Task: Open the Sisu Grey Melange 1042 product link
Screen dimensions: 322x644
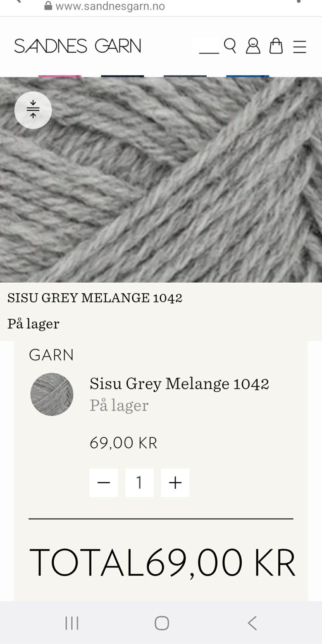Action: point(179,383)
